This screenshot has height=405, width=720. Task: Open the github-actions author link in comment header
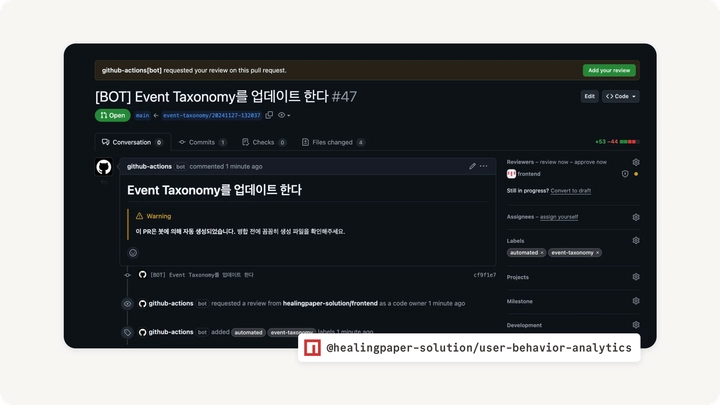click(x=149, y=167)
